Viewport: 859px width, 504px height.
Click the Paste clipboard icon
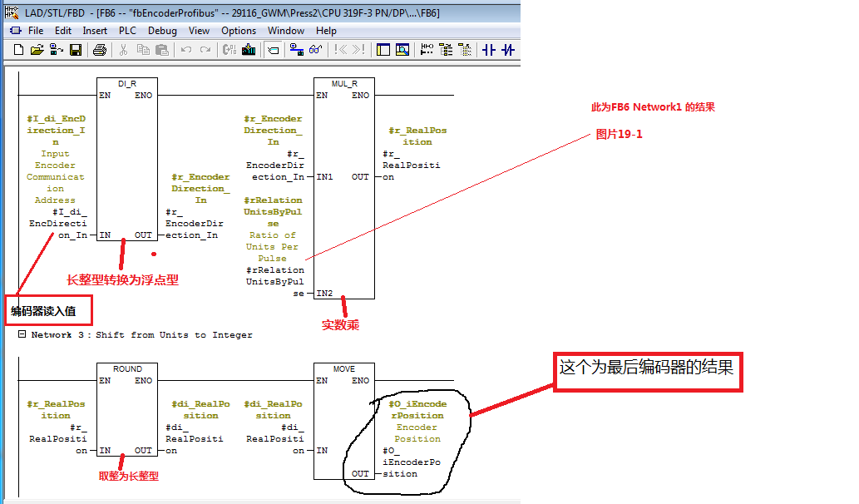(x=161, y=50)
